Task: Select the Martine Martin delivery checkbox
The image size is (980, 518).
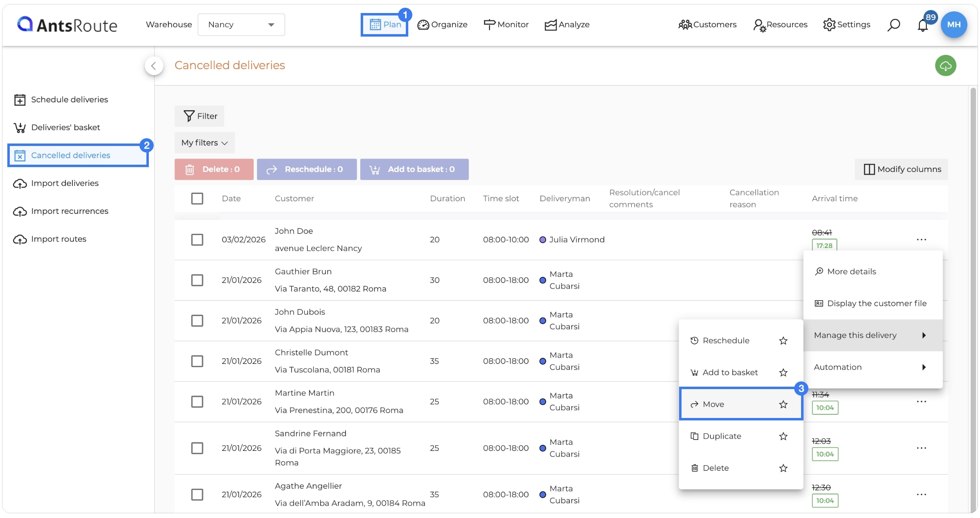Action: (x=197, y=402)
